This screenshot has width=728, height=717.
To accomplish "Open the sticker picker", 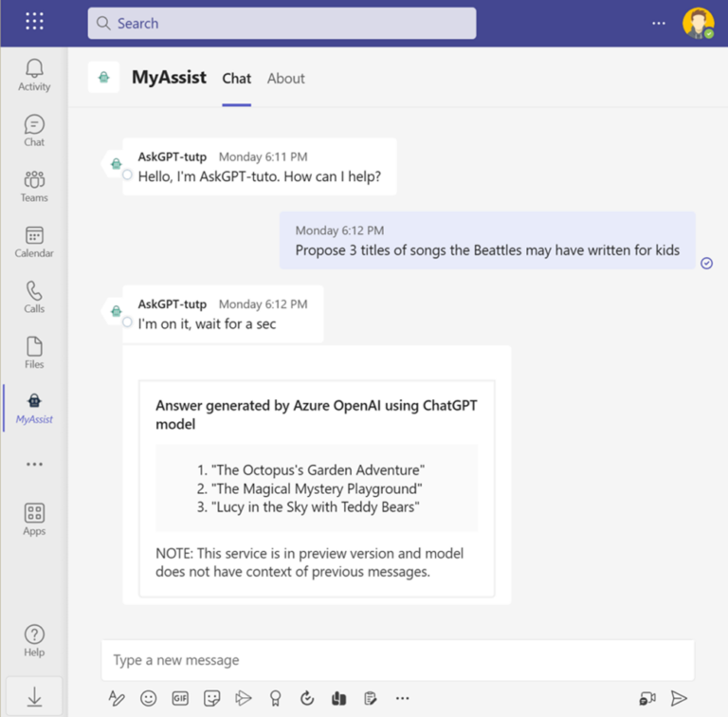I will (212, 698).
